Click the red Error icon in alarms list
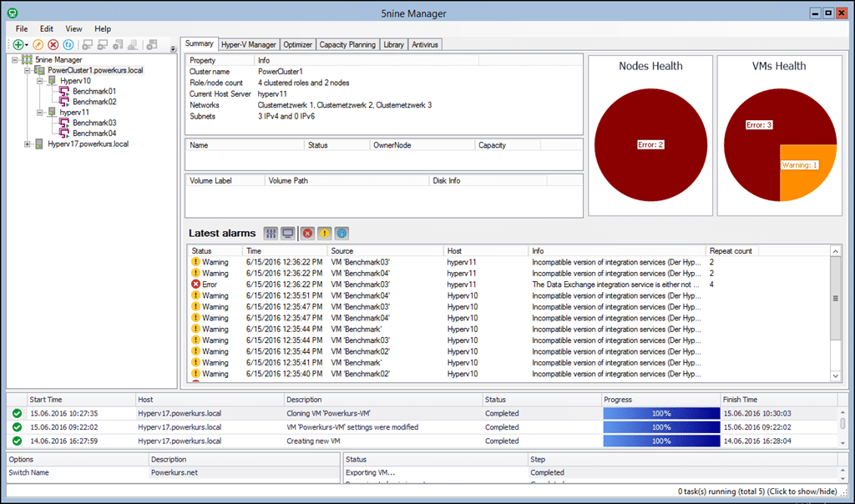 point(195,285)
